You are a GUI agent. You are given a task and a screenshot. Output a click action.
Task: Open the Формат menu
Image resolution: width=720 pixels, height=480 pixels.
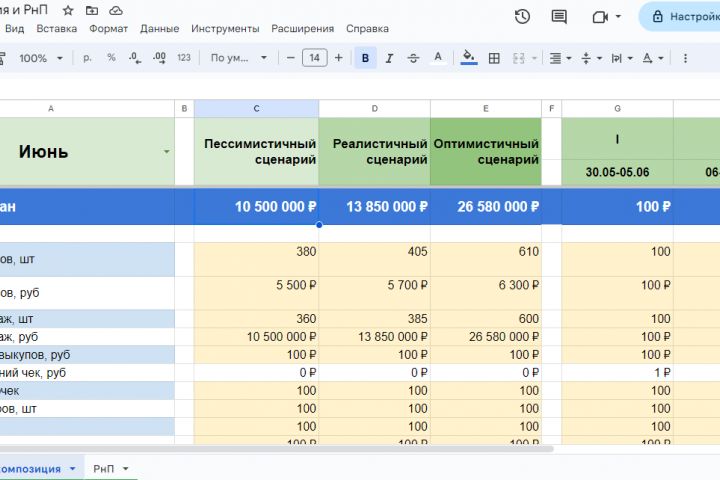coord(108,28)
